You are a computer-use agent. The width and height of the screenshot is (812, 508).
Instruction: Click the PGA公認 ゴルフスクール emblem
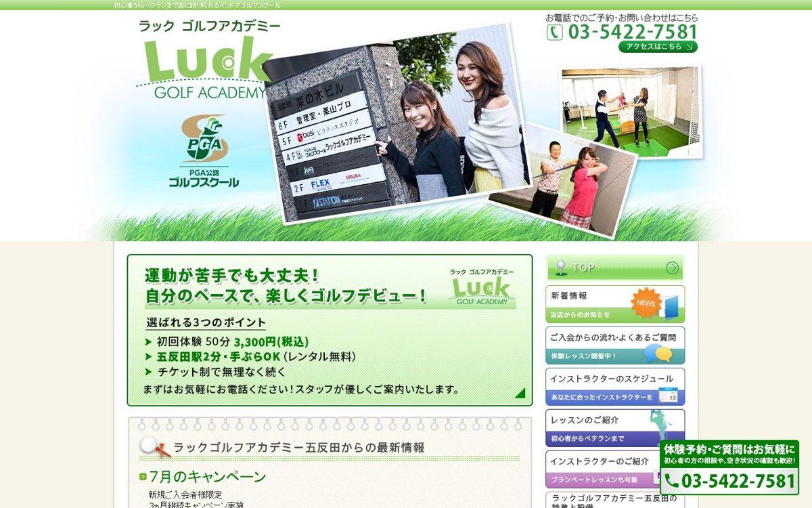(204, 151)
